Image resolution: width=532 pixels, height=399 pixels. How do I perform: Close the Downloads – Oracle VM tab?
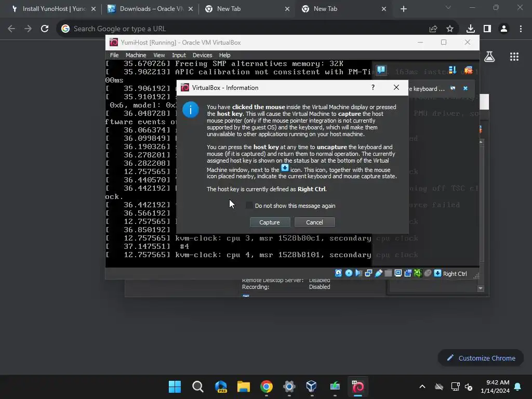click(x=190, y=9)
